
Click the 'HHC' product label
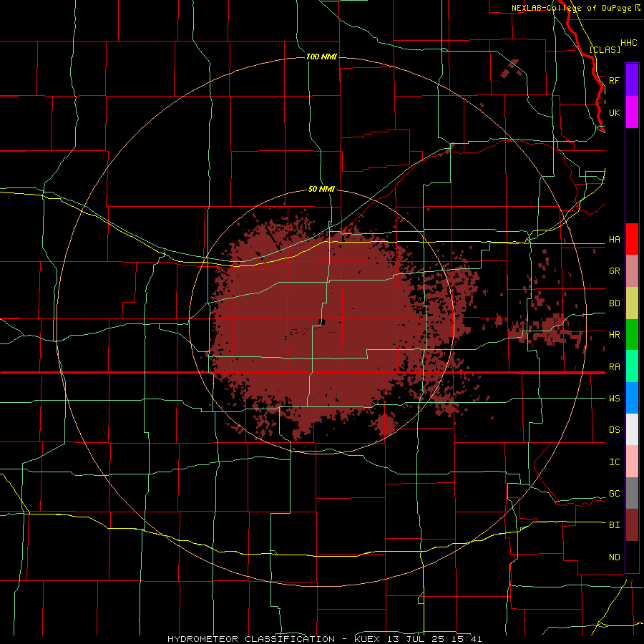coord(629,43)
